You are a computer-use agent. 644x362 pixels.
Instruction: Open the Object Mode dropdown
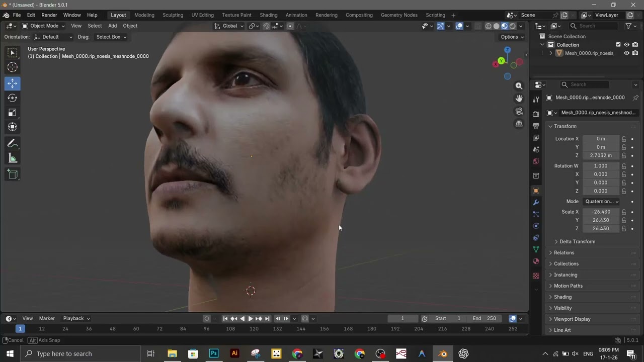43,26
